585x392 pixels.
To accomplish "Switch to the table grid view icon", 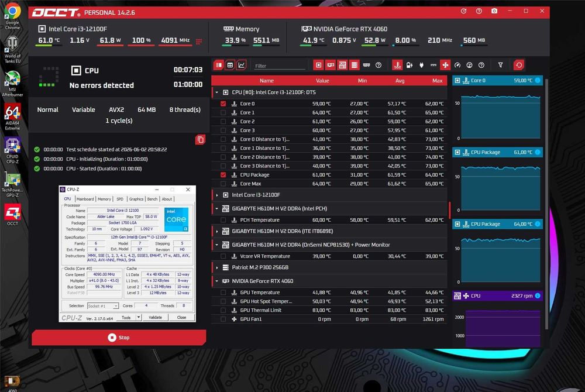I will coord(230,66).
